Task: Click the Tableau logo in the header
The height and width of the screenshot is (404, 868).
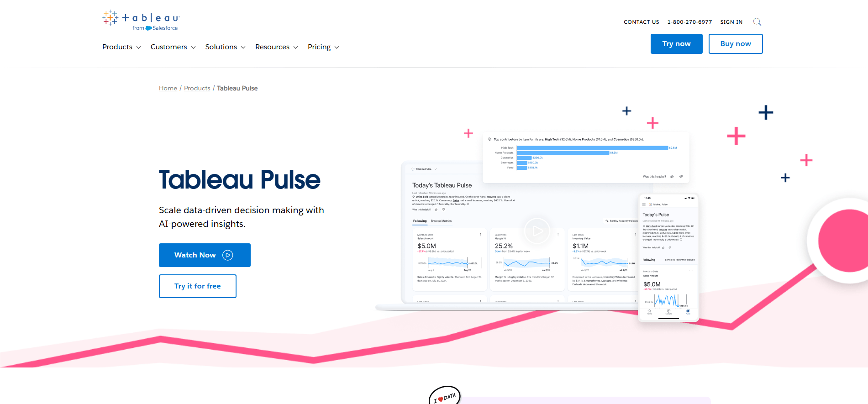Action: pyautogui.click(x=141, y=21)
